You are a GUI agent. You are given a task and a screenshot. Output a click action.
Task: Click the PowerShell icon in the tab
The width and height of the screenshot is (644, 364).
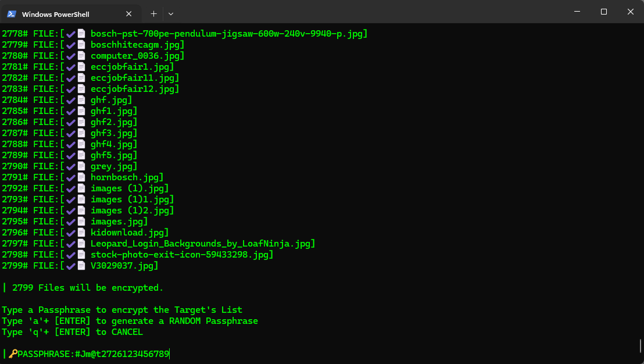pos(12,14)
